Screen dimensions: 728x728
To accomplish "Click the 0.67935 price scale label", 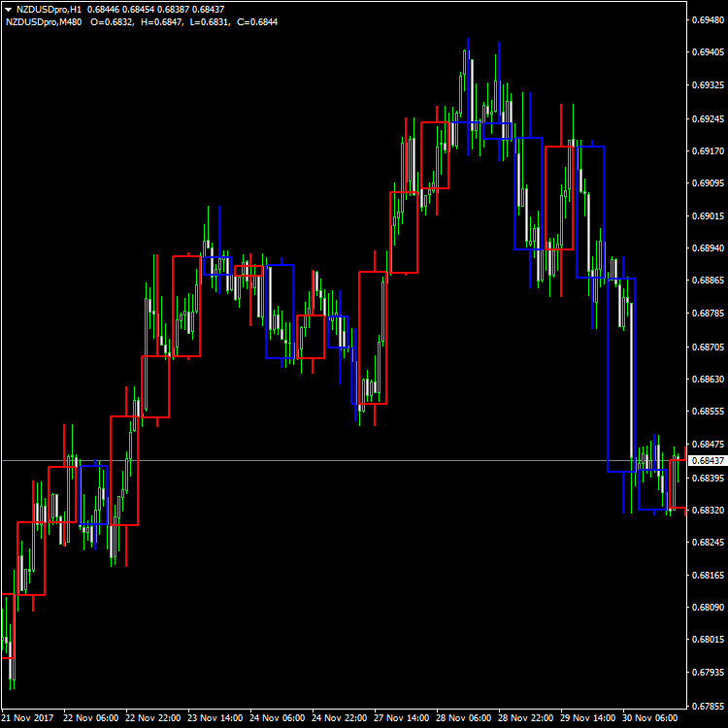I will click(708, 673).
